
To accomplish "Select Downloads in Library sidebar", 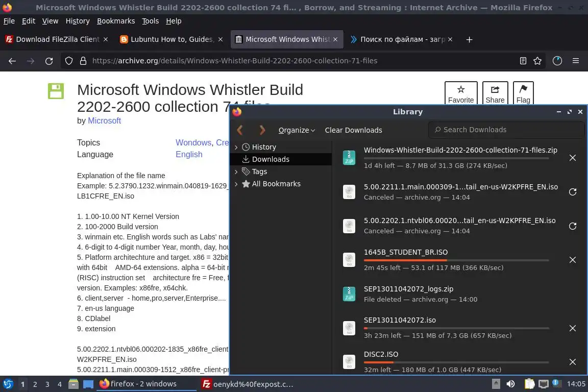I will coord(281,159).
